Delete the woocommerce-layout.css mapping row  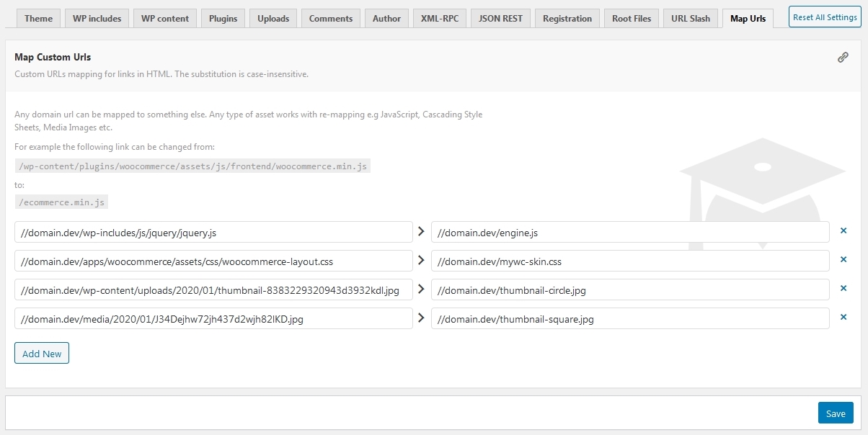843,260
